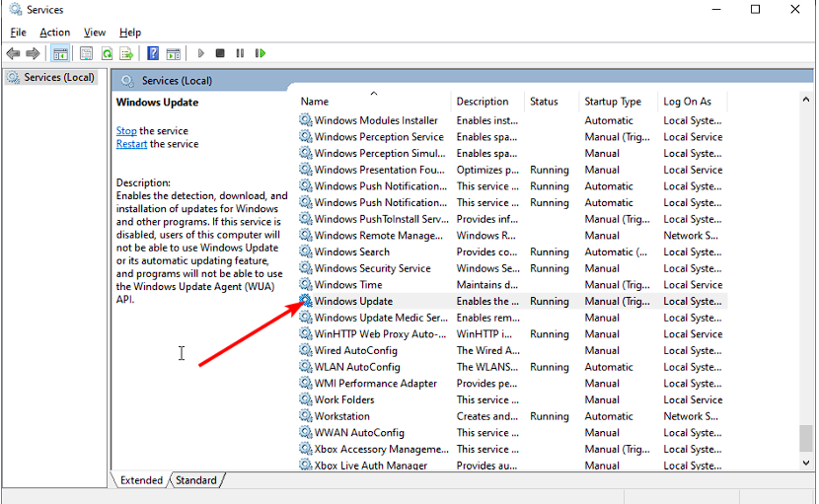Select the Windows Time gear icon
819x504 pixels.
306,285
